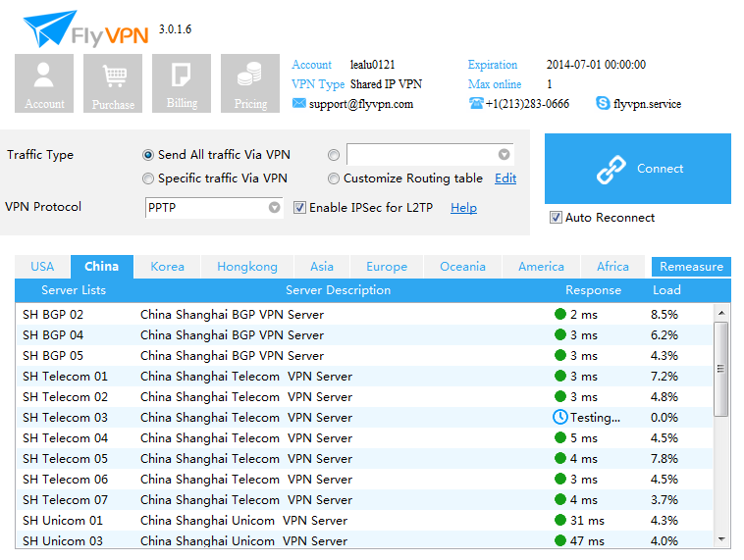Select the SH Telecom 01 server row
744x560 pixels.
coord(364,376)
